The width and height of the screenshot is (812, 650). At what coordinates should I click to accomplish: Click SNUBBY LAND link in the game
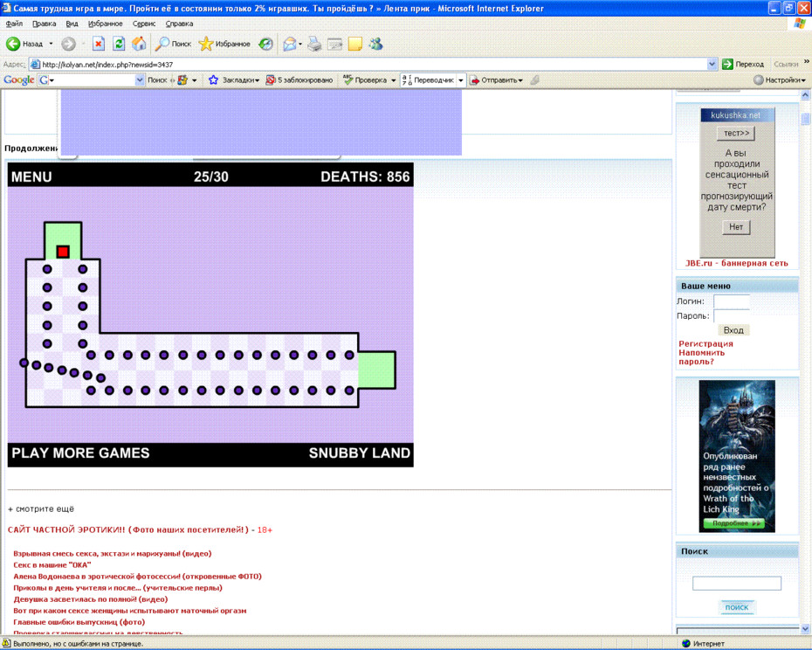pyautogui.click(x=360, y=453)
